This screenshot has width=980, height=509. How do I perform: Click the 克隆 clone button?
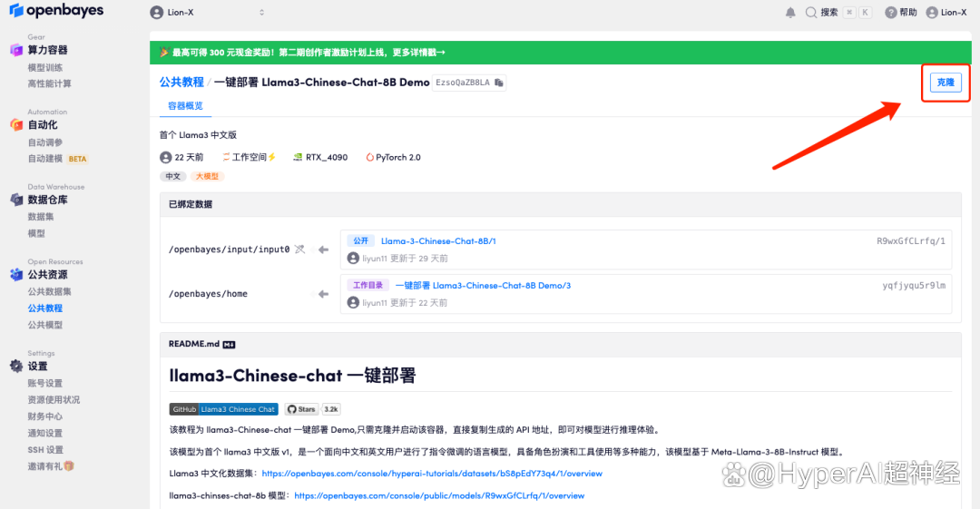[945, 83]
